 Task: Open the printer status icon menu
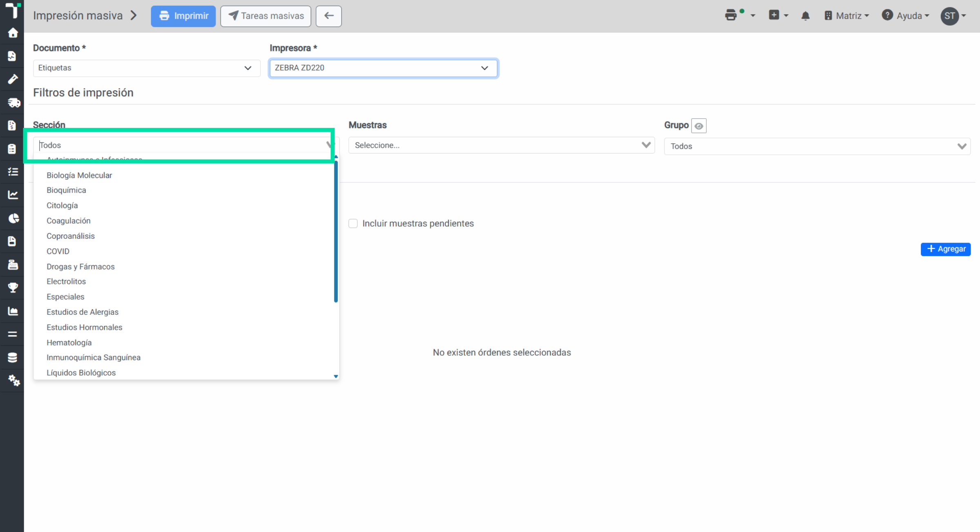pos(739,15)
